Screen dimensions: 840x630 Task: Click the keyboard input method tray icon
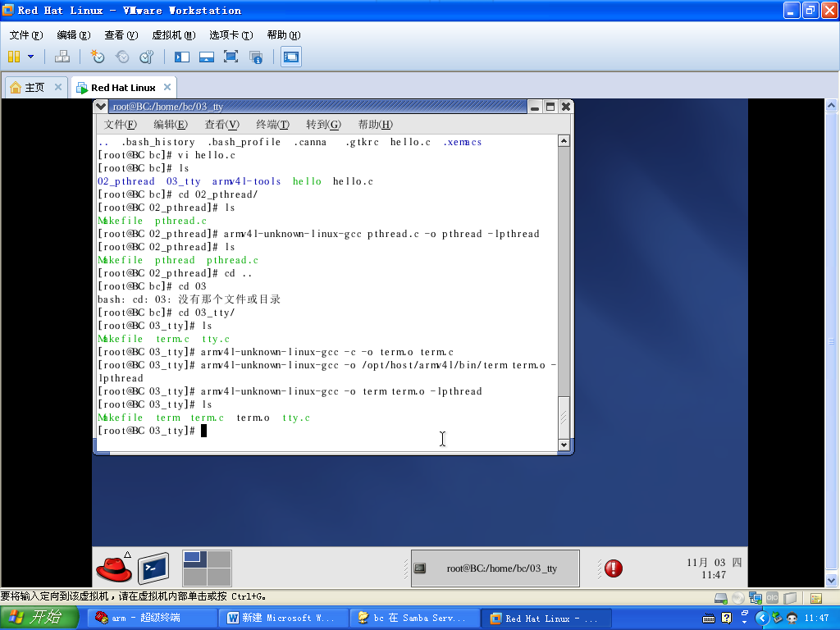709,619
